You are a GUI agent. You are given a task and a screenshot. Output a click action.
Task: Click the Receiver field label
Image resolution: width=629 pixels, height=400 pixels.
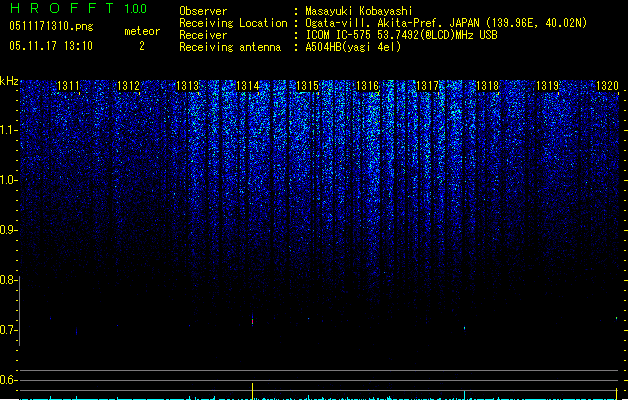[x=203, y=35]
